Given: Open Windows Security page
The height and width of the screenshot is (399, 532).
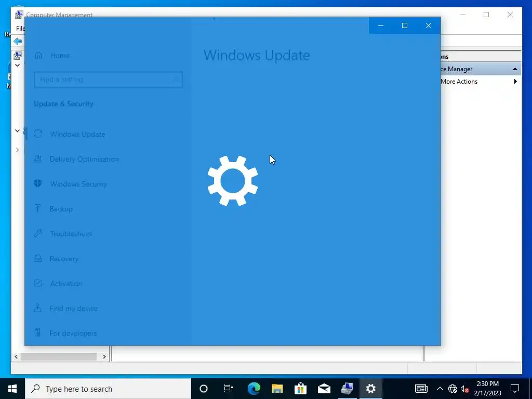Looking at the screenshot, I should pos(78,184).
